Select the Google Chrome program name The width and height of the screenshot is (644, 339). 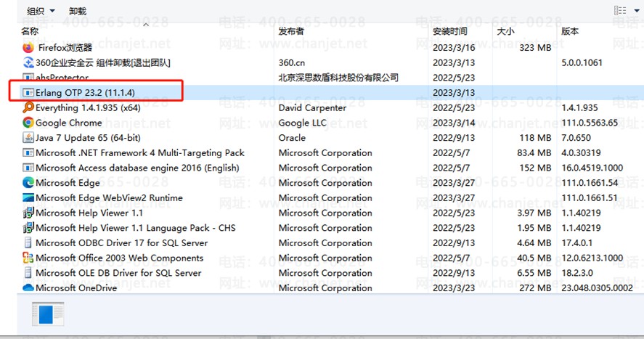pos(68,123)
